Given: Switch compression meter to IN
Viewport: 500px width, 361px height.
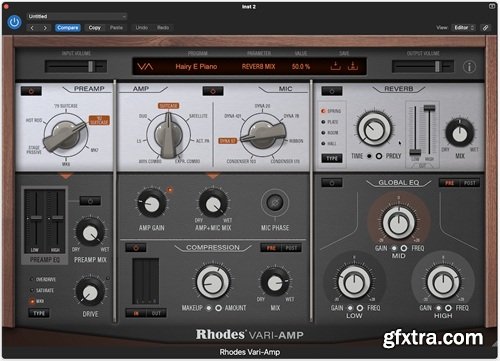Looking at the screenshot, I should coord(136,313).
